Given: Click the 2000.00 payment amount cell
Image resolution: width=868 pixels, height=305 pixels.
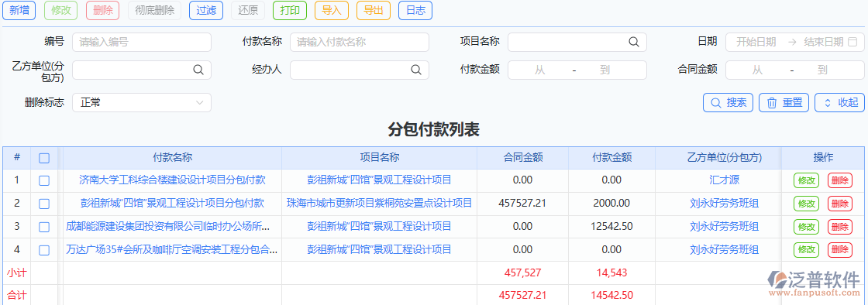Looking at the screenshot, I should (611, 204).
